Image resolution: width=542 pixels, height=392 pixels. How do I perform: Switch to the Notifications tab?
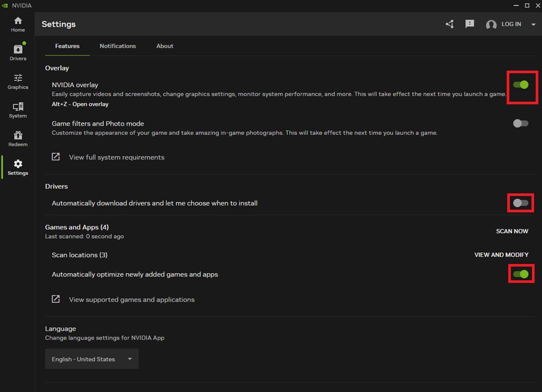point(118,46)
